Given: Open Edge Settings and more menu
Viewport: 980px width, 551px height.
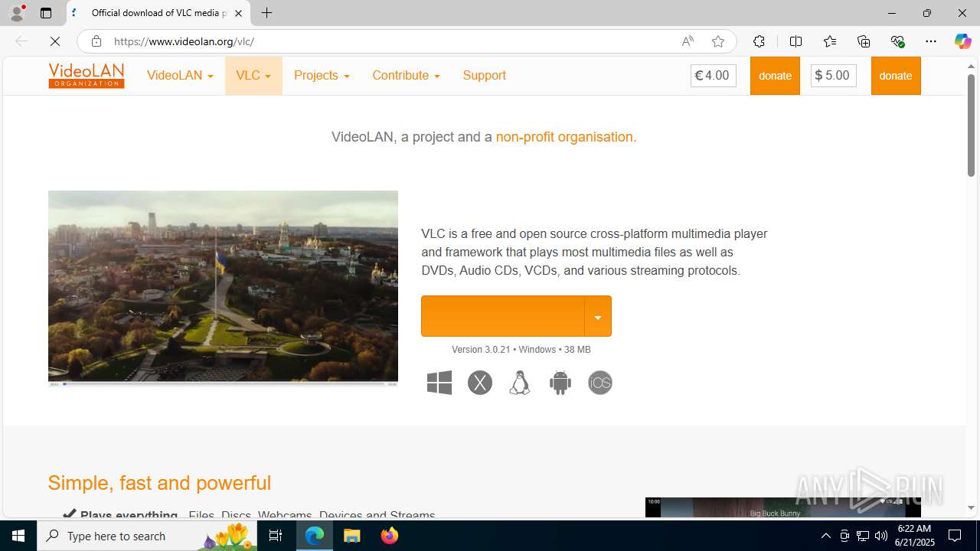Looking at the screenshot, I should (x=931, y=41).
